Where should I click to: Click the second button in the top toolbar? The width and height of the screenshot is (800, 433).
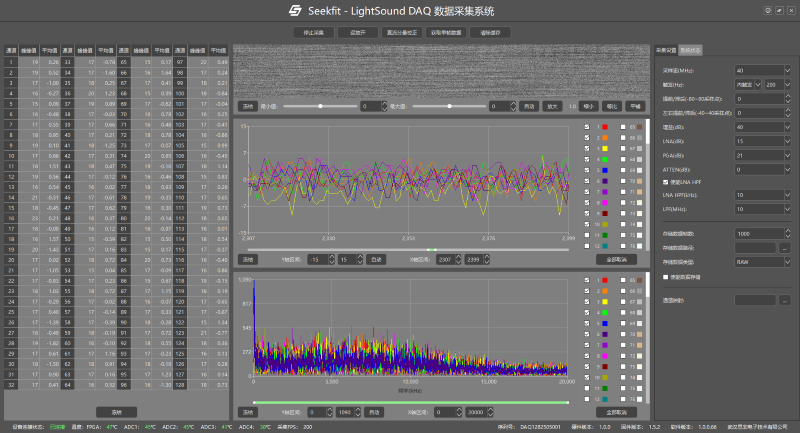(x=358, y=33)
